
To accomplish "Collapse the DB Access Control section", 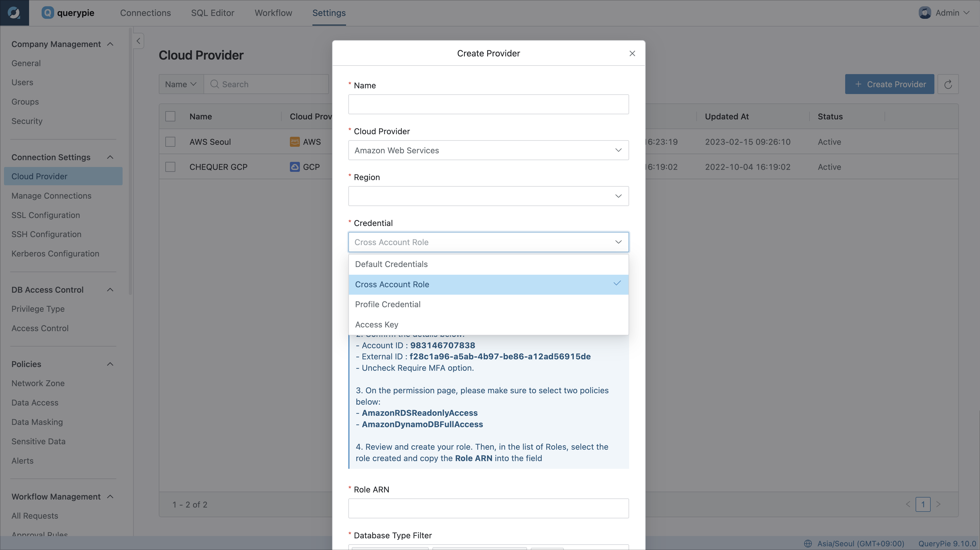I will click(110, 290).
